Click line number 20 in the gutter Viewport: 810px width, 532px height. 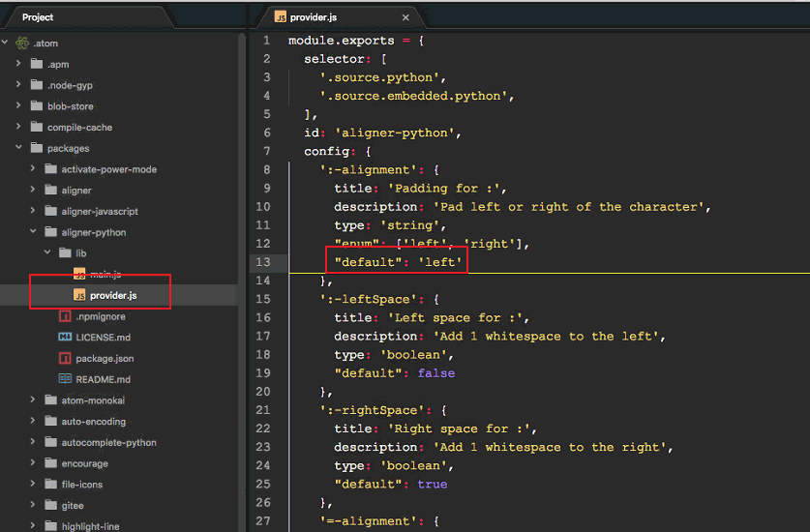coord(264,392)
